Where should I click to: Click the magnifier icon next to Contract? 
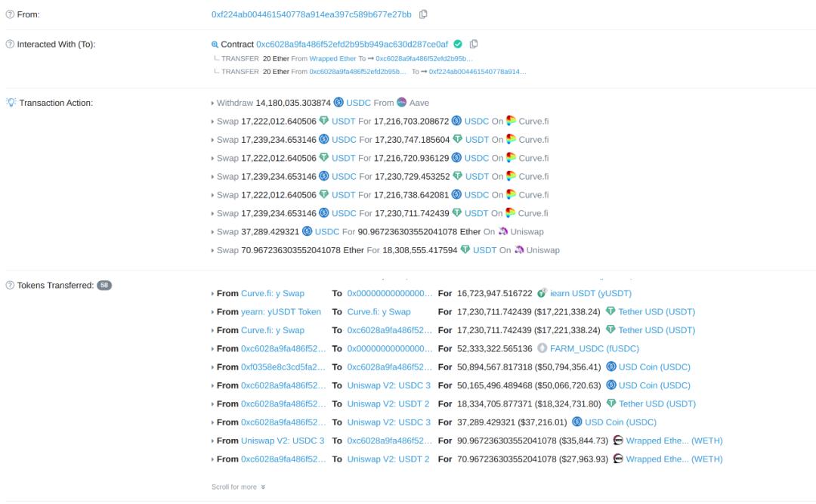[x=215, y=45]
